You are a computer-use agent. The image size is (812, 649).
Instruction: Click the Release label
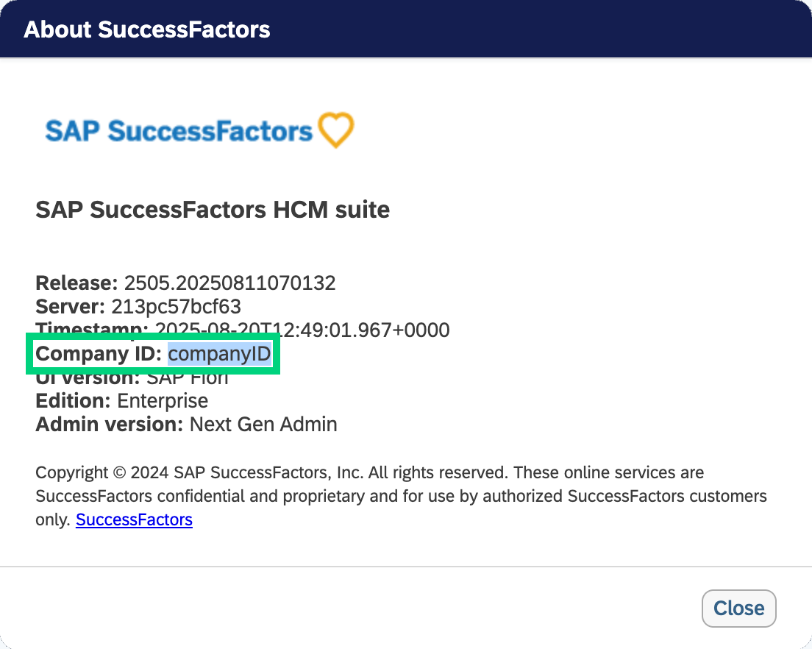[76, 283]
